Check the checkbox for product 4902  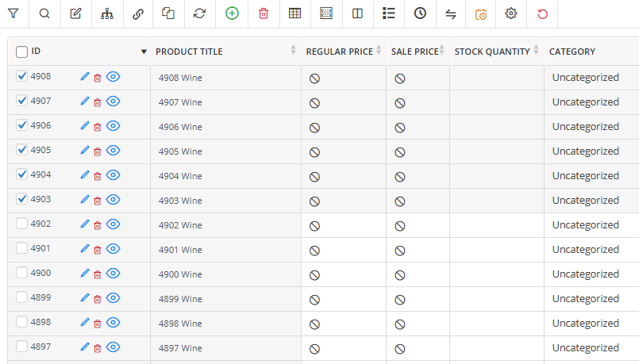(21, 224)
